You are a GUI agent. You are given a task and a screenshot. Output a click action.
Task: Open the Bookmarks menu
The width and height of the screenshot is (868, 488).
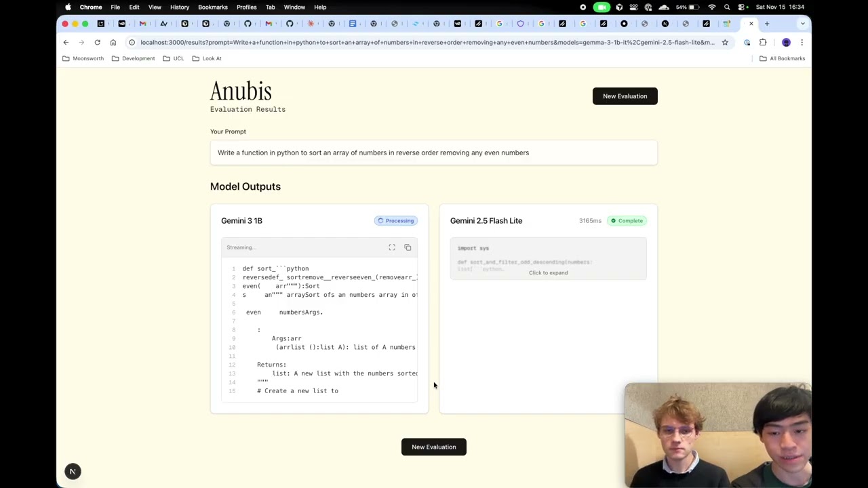(213, 7)
